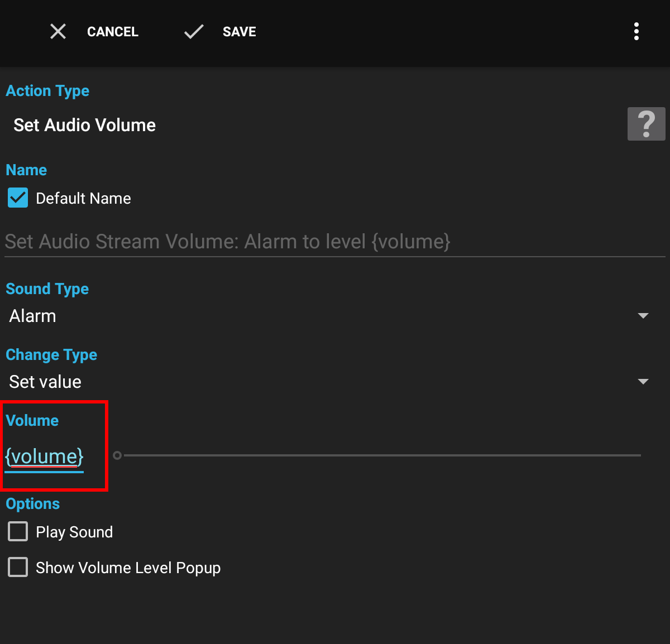Click the Action Type header label

(47, 90)
